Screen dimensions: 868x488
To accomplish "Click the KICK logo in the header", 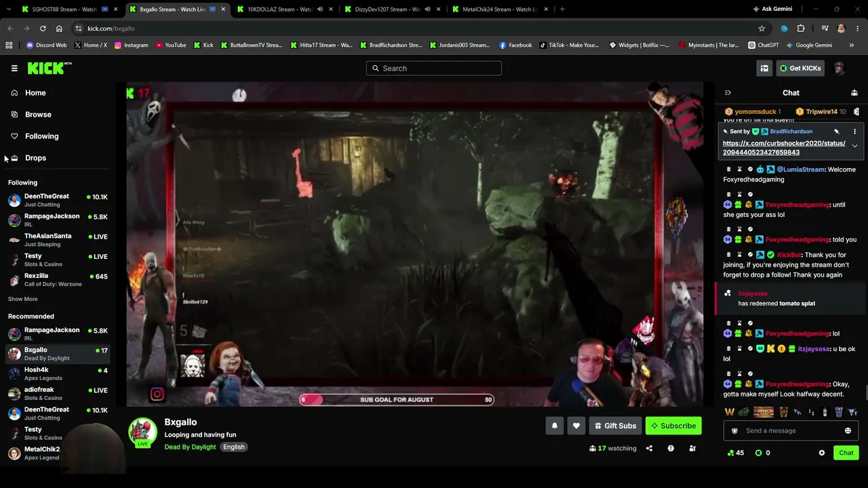I will 50,68.
